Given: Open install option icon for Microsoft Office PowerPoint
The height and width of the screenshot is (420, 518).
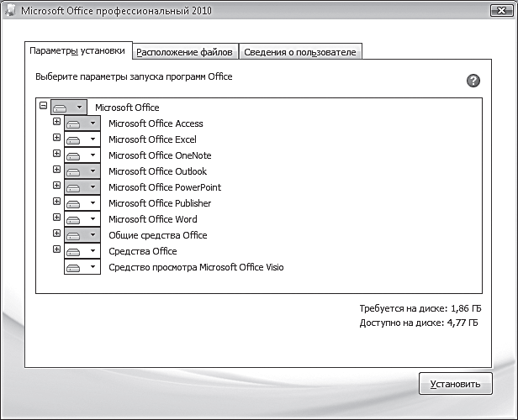Looking at the screenshot, I should (73, 187).
